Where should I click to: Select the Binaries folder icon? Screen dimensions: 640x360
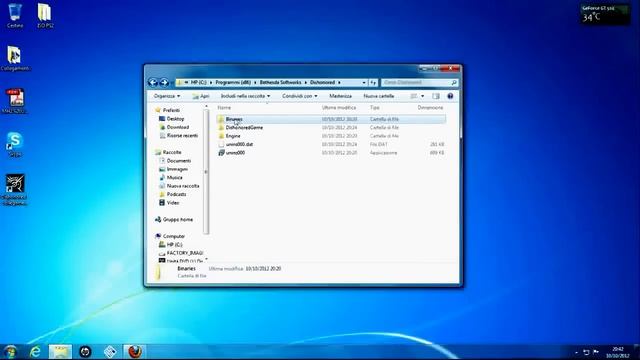coord(221,119)
